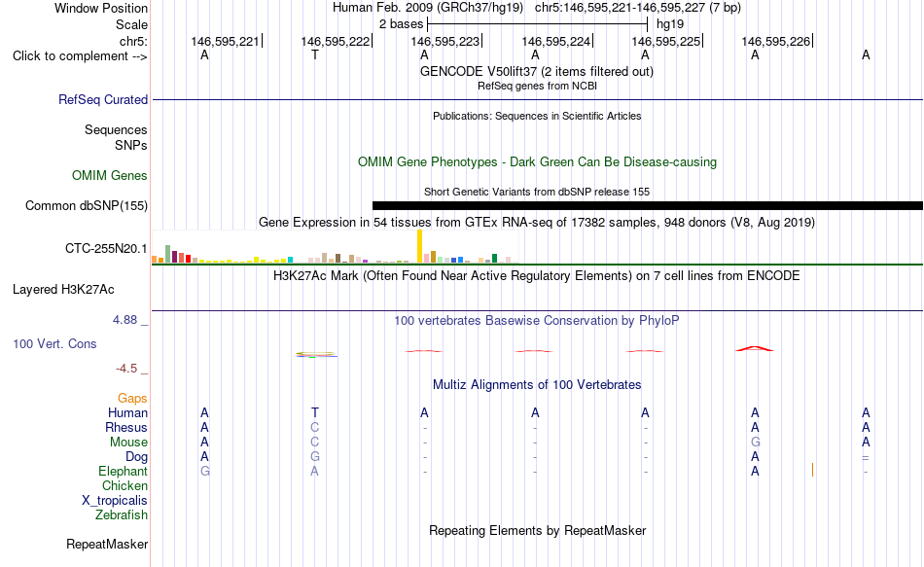
Task: Click 'Multiz Alignments of 100 Vertebrates' title
Action: [537, 385]
